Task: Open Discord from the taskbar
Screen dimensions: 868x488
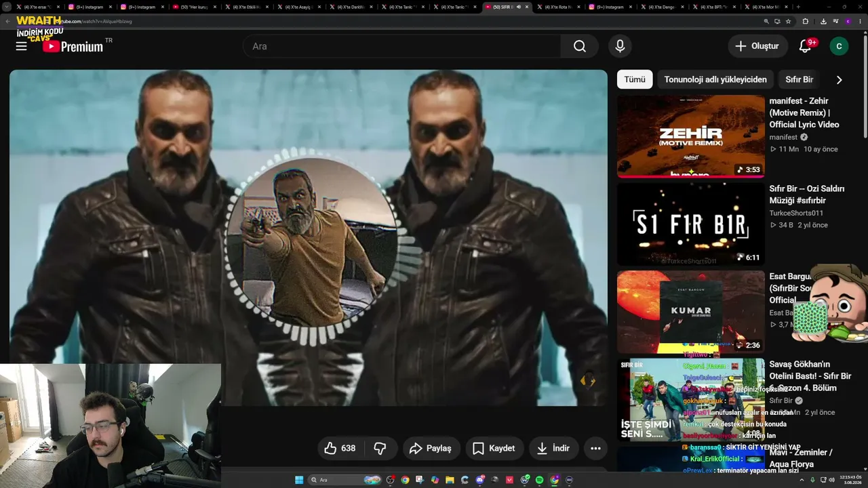Action: pos(479,480)
